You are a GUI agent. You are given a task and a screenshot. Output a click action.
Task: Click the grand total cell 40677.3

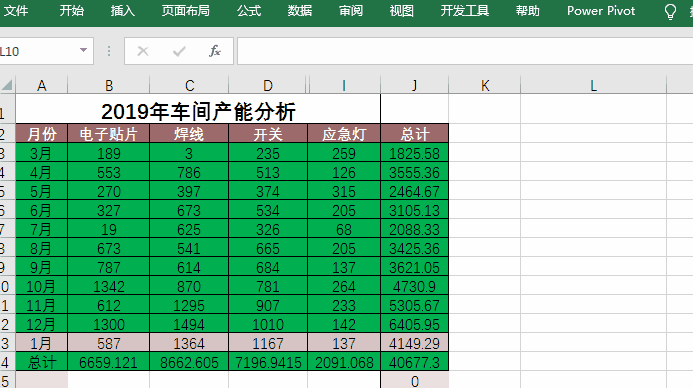(415, 362)
